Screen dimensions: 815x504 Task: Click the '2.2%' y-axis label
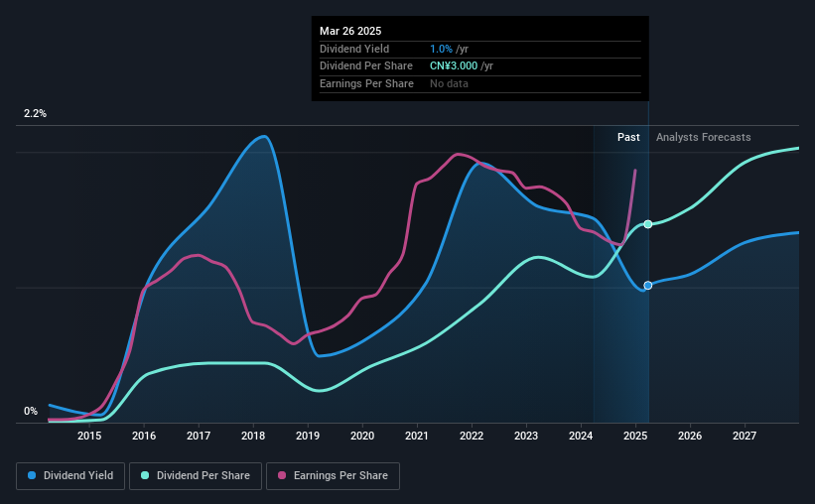click(35, 113)
